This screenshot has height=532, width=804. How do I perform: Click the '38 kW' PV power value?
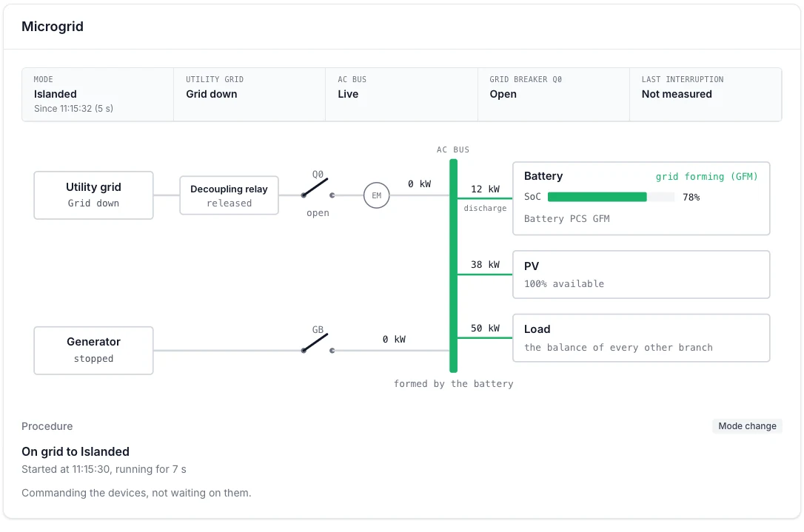485,264
